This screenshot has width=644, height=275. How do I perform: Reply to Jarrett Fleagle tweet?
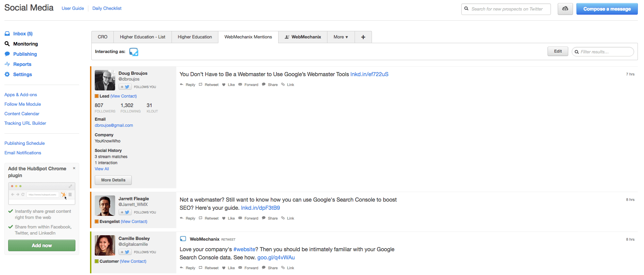[x=187, y=218]
